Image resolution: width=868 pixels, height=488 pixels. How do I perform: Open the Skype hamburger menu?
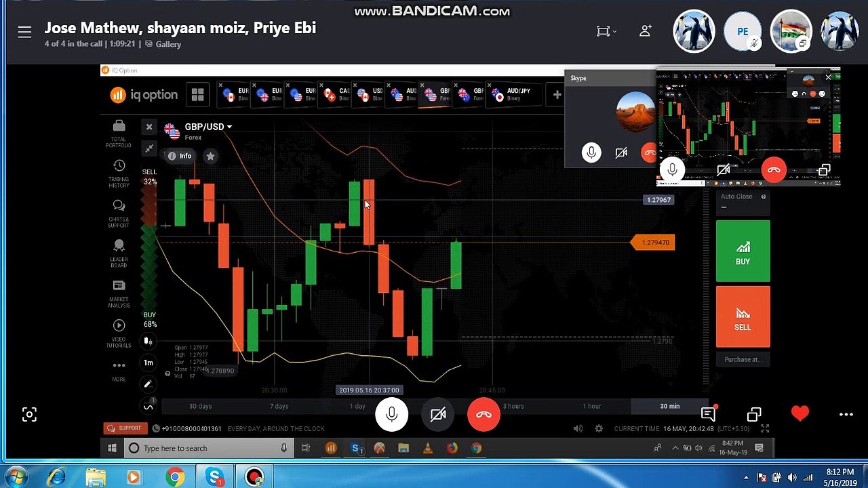point(24,32)
